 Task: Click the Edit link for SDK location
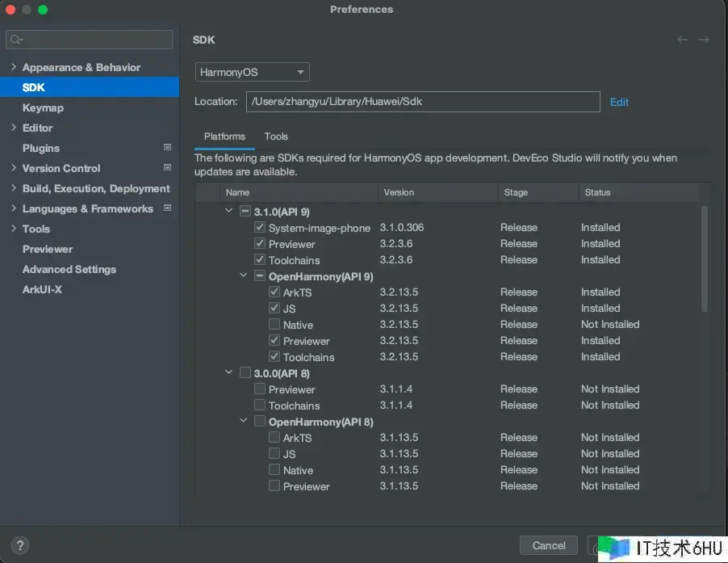point(619,103)
